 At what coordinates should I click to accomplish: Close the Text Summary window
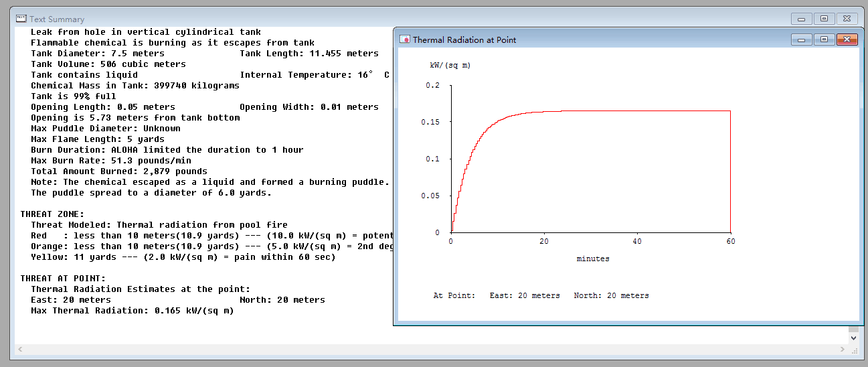tap(846, 19)
